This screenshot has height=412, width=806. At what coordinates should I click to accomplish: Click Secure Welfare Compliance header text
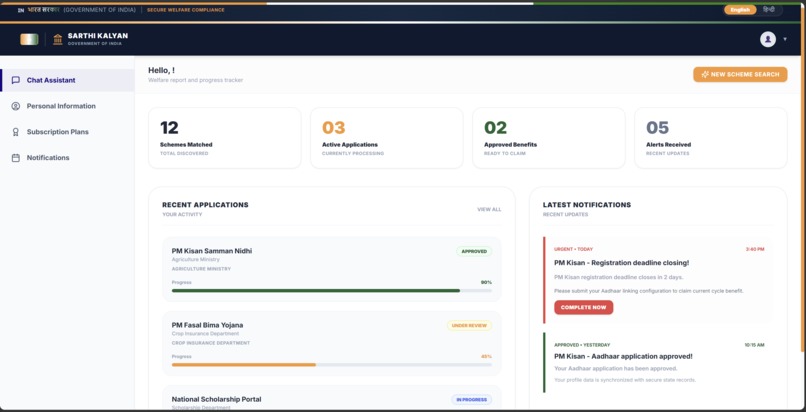click(x=186, y=10)
